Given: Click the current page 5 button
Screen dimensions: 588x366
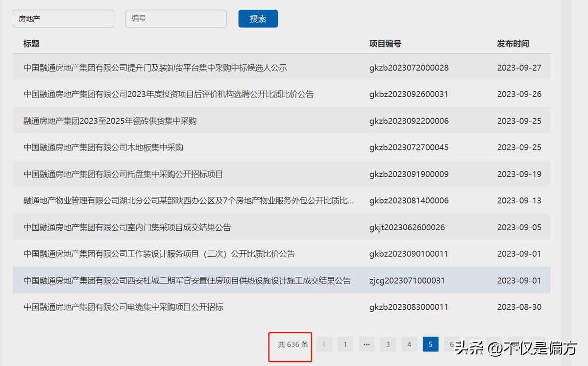Looking at the screenshot, I should (430, 344).
